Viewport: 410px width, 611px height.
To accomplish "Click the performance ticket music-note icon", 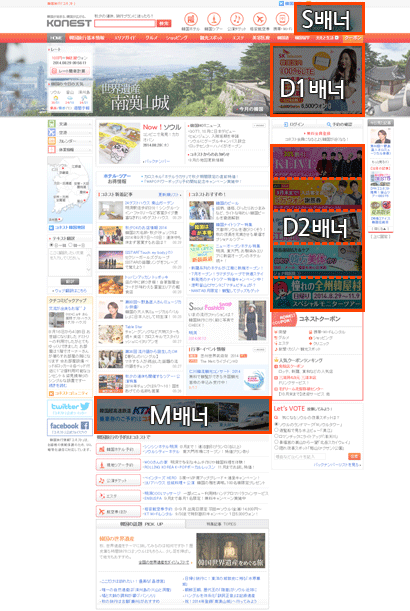I will tap(237, 19).
